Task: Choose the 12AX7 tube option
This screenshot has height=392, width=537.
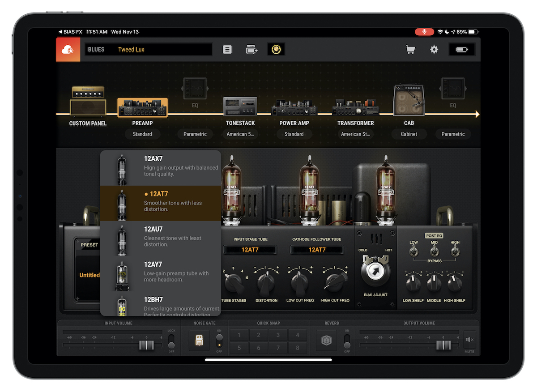Action: click(160, 168)
